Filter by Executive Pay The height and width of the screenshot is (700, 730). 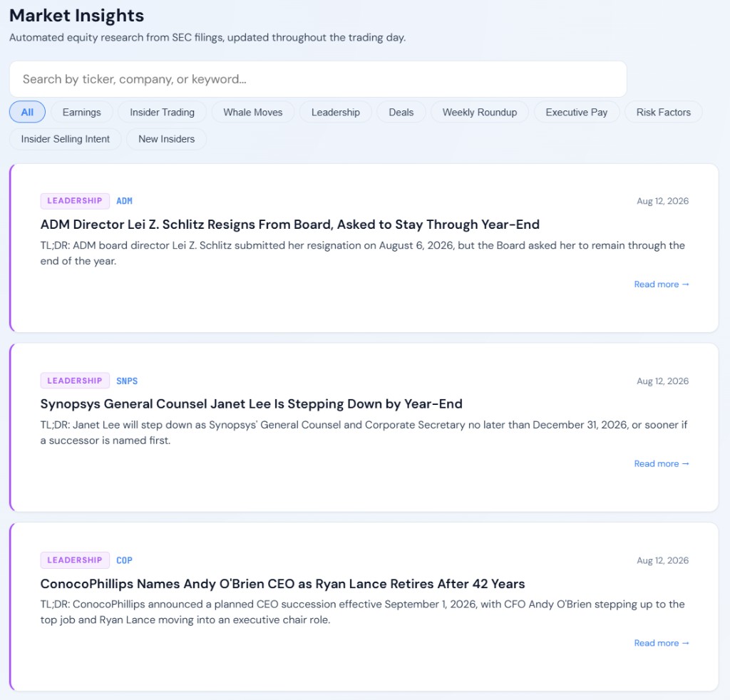(576, 112)
